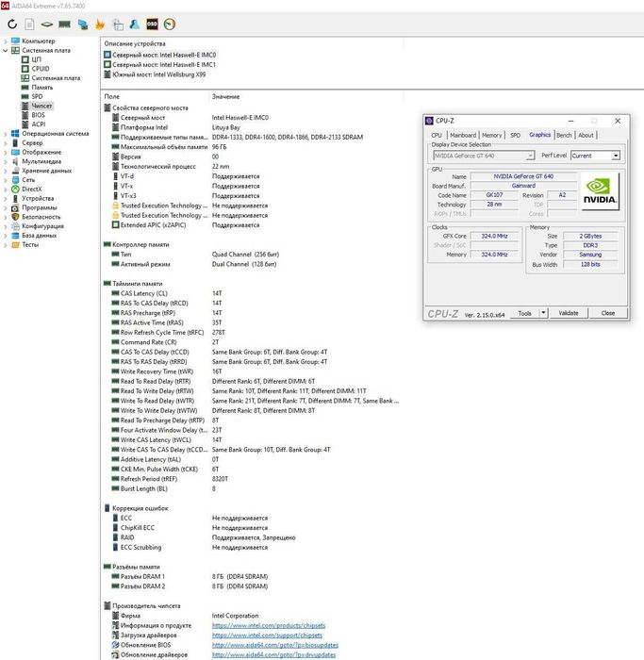Open the aida64 drvupdates link

coord(273,655)
